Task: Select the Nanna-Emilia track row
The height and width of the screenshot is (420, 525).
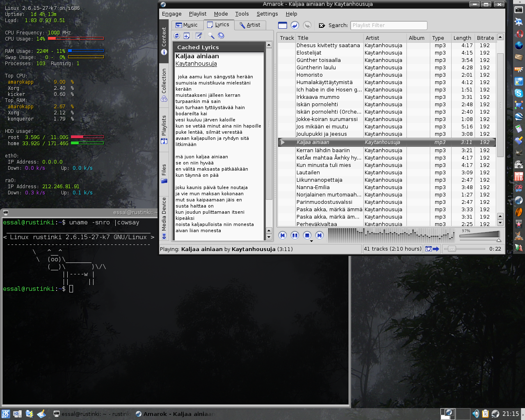Action: pyautogui.click(x=387, y=187)
